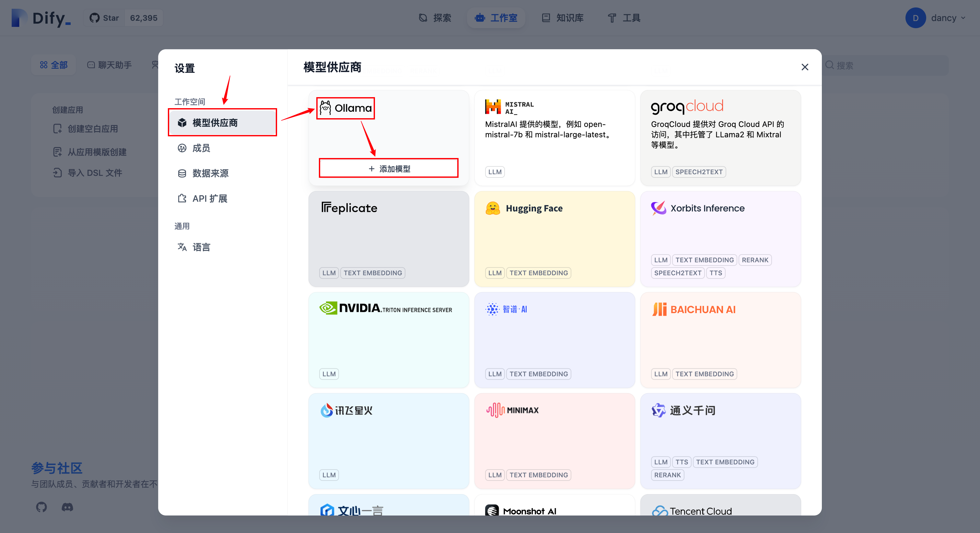Open the GitHub community icon

[x=41, y=507]
